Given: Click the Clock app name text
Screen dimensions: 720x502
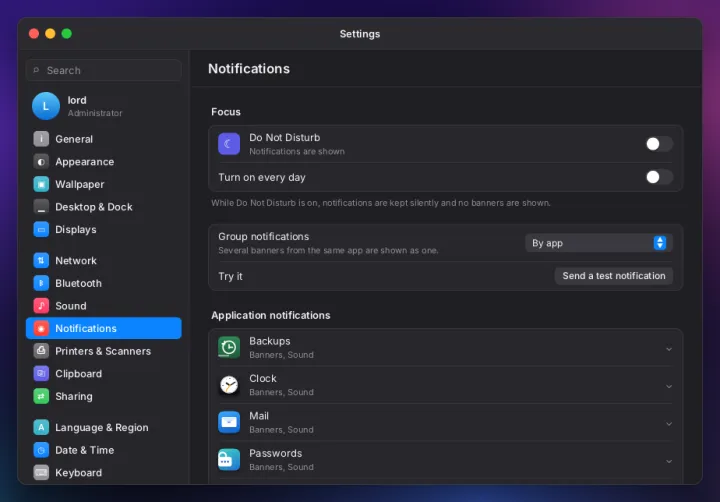Looking at the screenshot, I should [x=263, y=378].
